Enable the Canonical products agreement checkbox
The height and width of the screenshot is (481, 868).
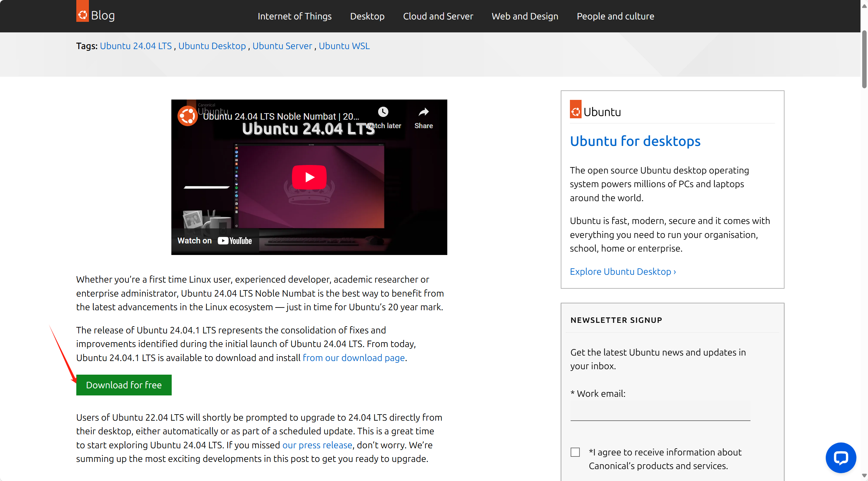(575, 452)
